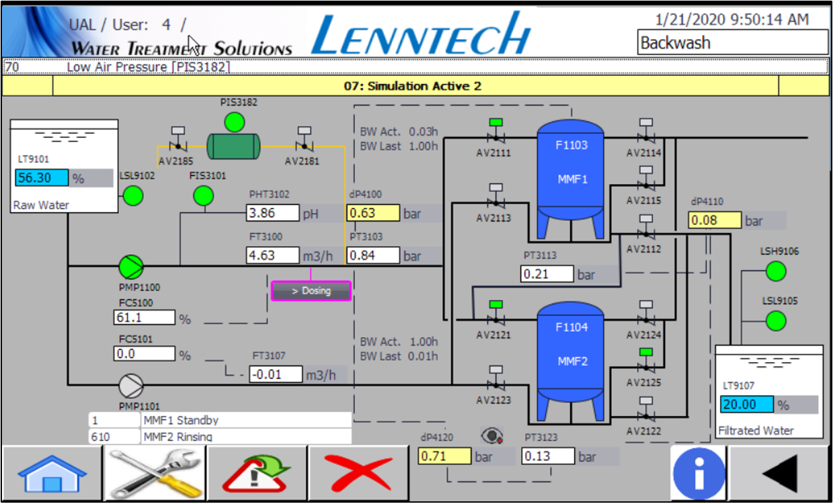Click filtrated water LT9107 value 20.00
Viewport: 833px width, 504px height.
click(746, 405)
